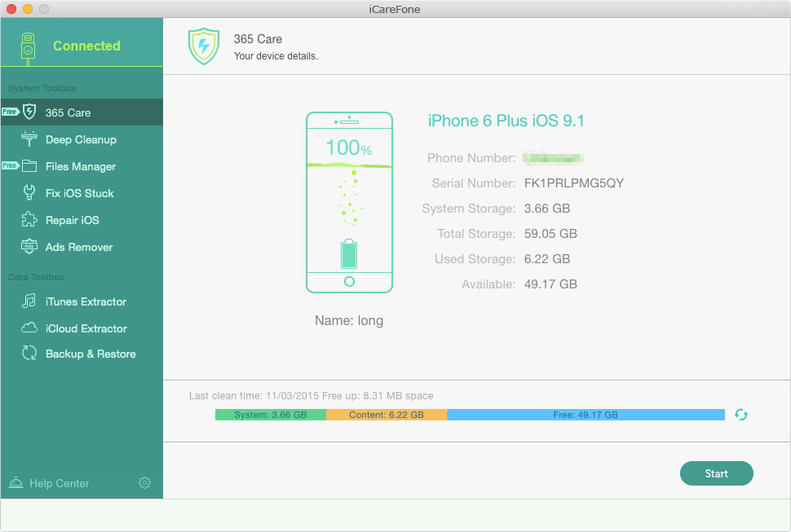
Task: Click the Connected status label
Action: click(x=86, y=46)
